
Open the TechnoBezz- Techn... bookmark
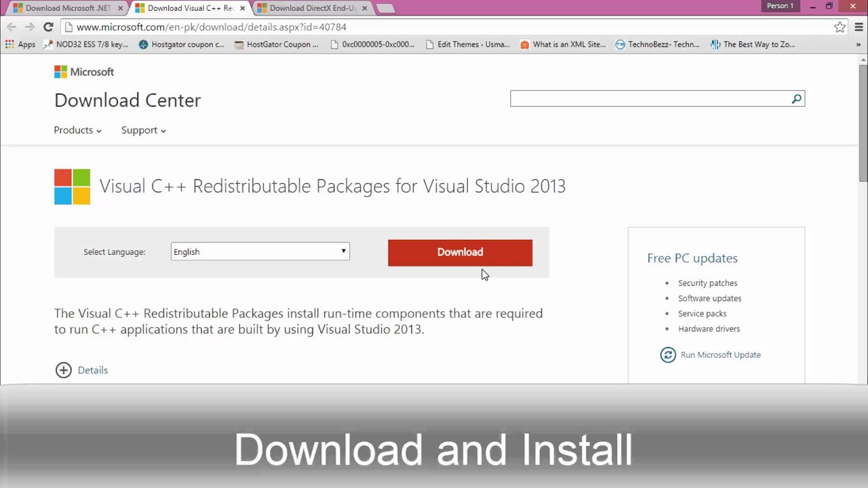[x=657, y=45]
